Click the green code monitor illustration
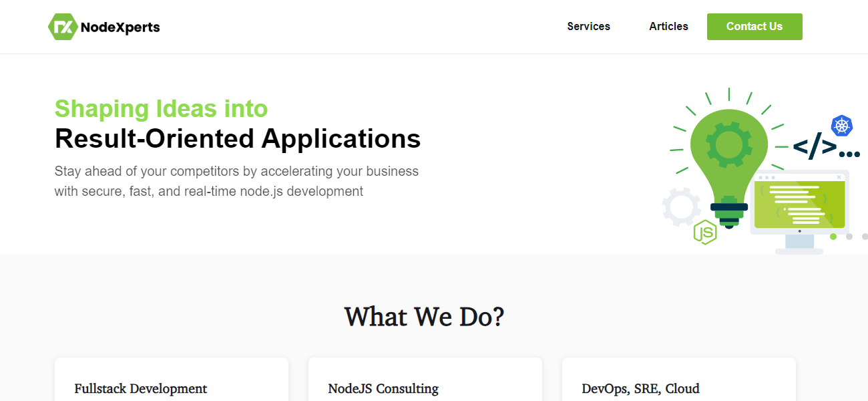 coord(800,212)
